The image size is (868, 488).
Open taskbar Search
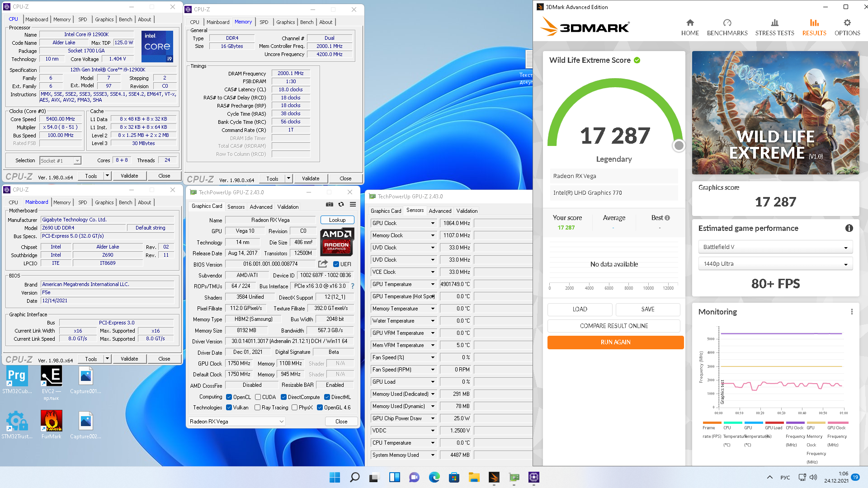pyautogui.click(x=355, y=477)
